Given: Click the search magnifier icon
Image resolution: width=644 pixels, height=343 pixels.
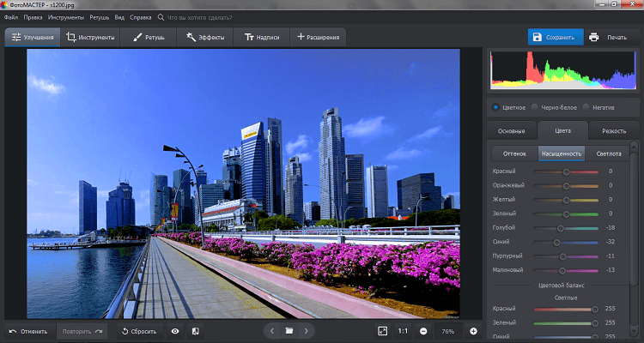Looking at the screenshot, I should pos(161,17).
